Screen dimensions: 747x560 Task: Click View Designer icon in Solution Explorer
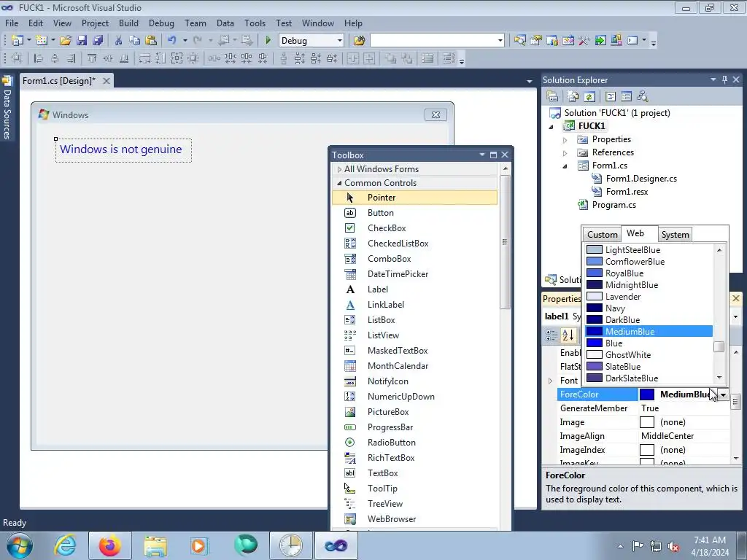click(x=626, y=97)
